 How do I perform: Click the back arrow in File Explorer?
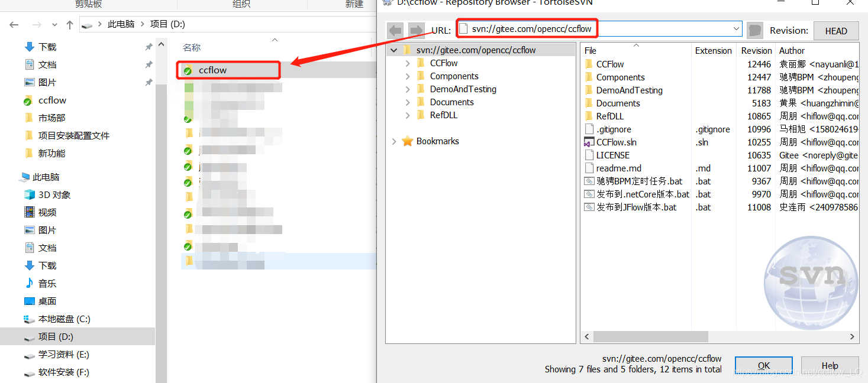[x=14, y=25]
